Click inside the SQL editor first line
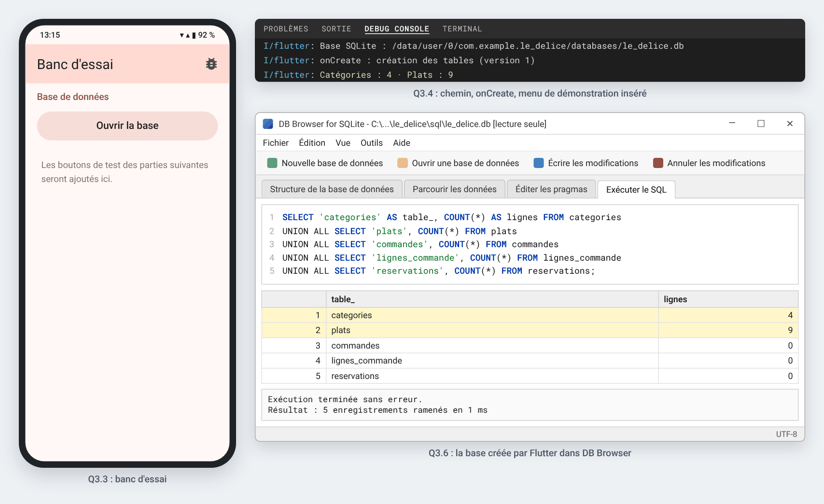The height and width of the screenshot is (504, 824). coord(452,217)
